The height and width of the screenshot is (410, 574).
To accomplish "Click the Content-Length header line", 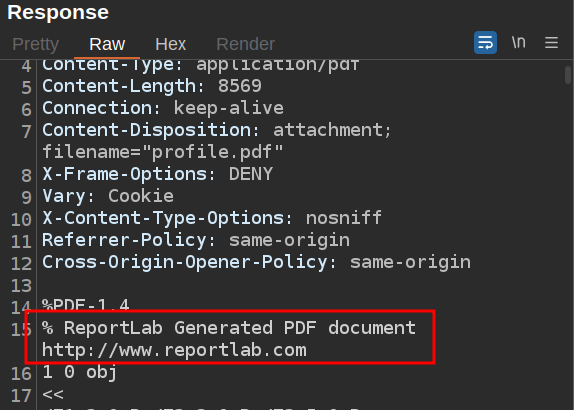I will [x=152, y=86].
